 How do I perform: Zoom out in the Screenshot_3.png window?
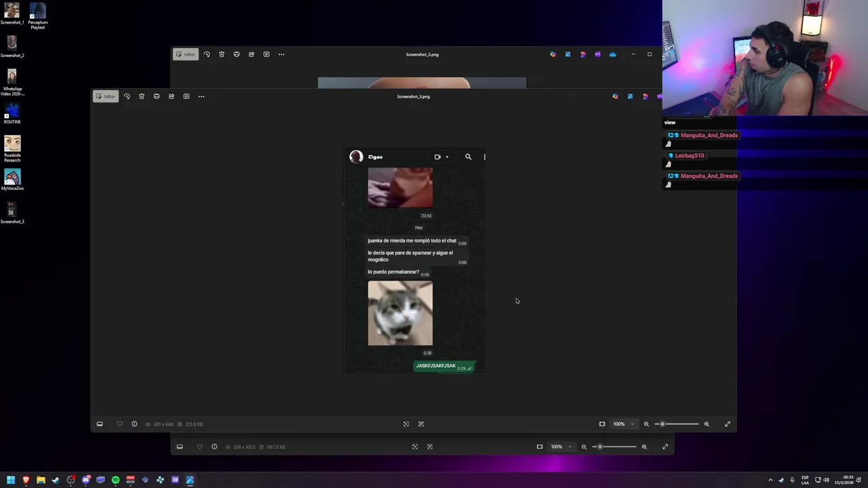point(646,424)
